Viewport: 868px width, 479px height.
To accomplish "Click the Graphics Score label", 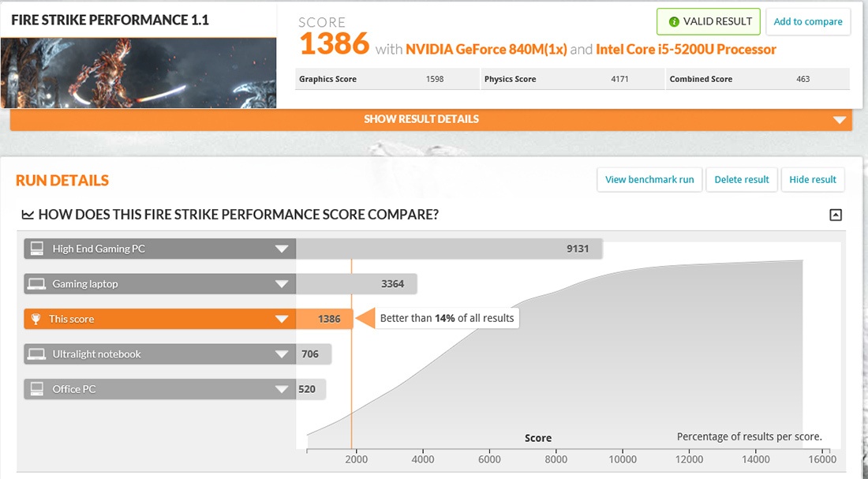I will click(327, 79).
